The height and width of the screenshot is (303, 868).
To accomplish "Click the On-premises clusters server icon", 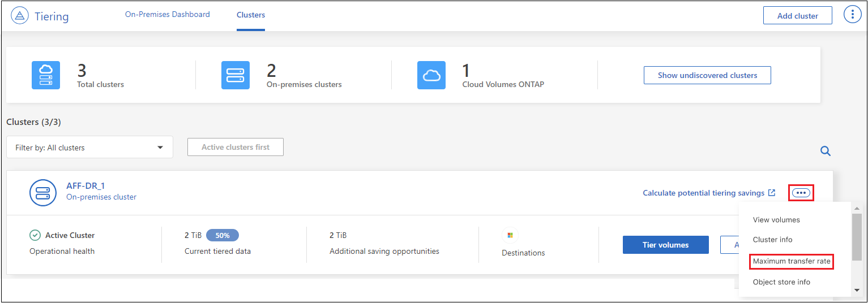I will [x=236, y=75].
